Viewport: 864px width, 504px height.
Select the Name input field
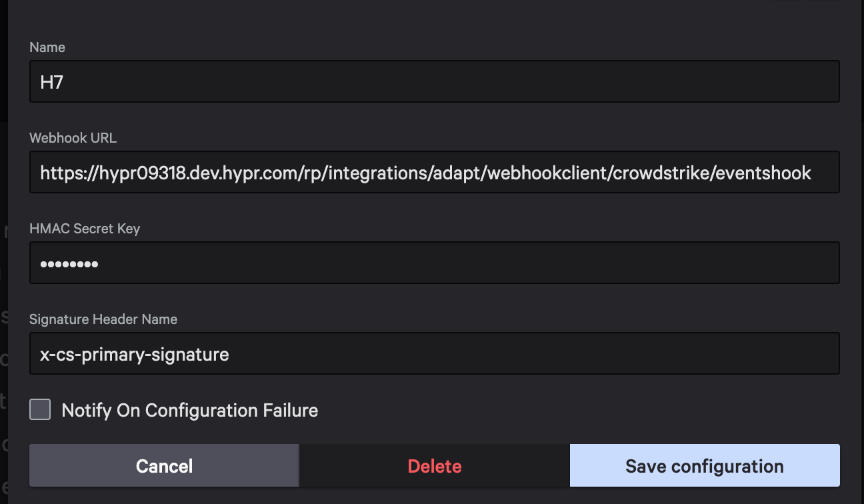[433, 81]
